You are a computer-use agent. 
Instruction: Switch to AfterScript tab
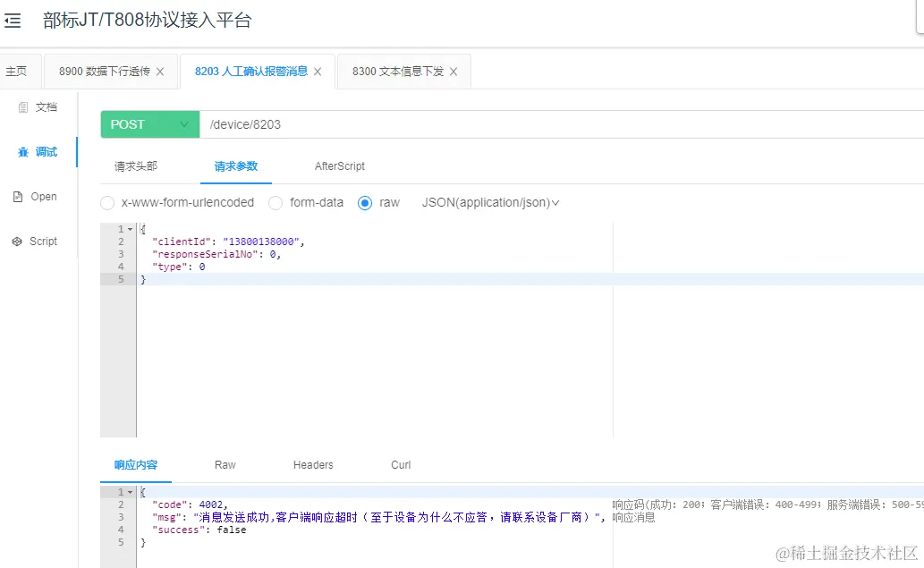(339, 166)
